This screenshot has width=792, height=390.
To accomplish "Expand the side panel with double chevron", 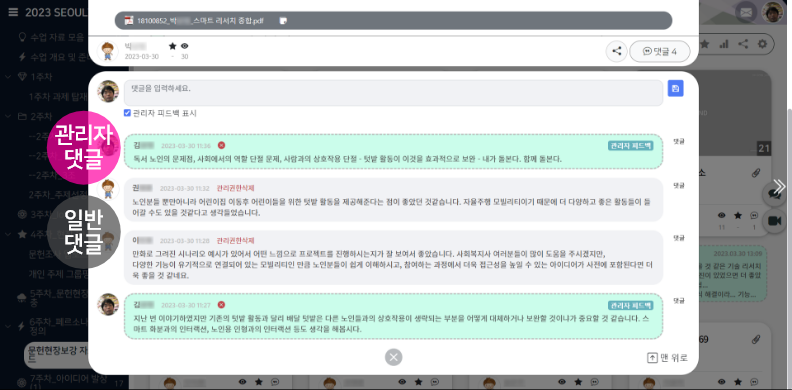I will pyautogui.click(x=779, y=186).
